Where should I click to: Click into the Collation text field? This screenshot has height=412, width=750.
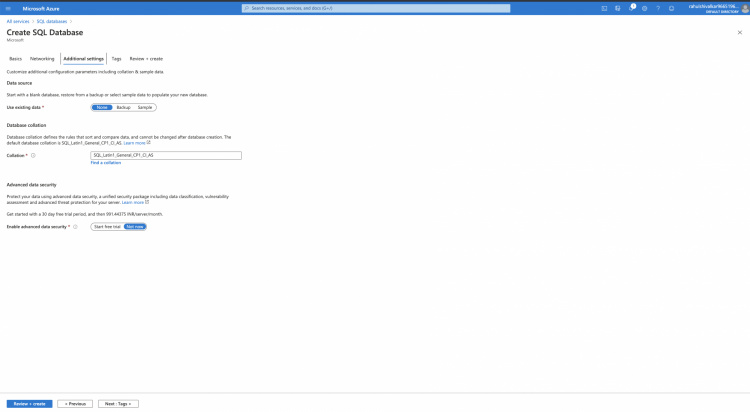click(x=165, y=155)
